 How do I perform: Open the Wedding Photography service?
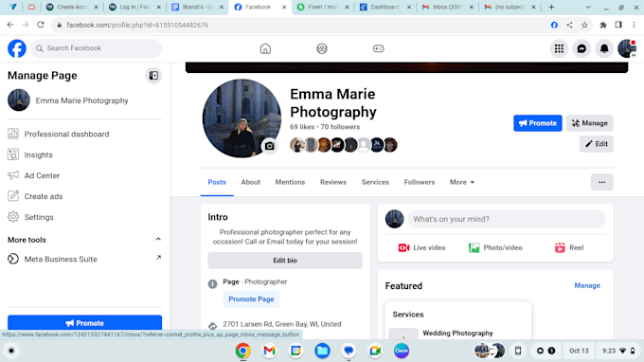coord(457,333)
